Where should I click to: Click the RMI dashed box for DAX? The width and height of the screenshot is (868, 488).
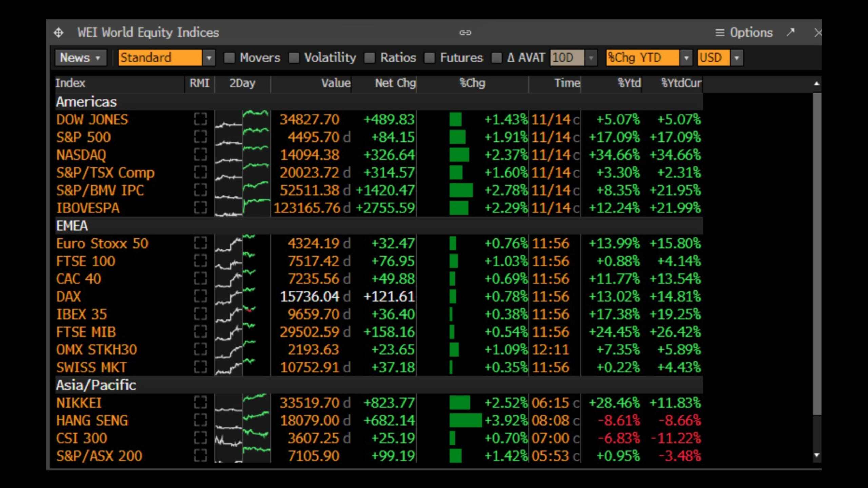coord(200,297)
